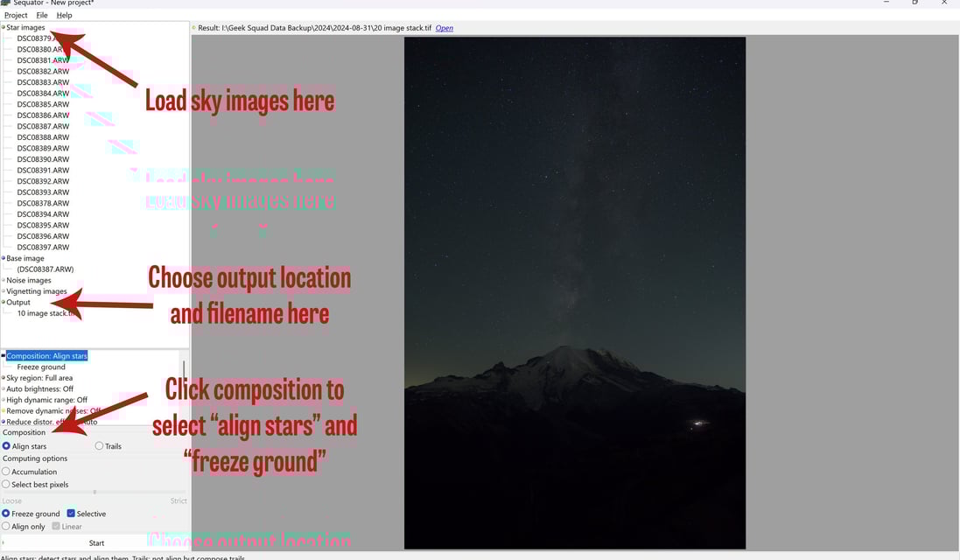Select star image DSC08384.ARW
Viewport: 960px width, 560px height.
[x=43, y=94]
